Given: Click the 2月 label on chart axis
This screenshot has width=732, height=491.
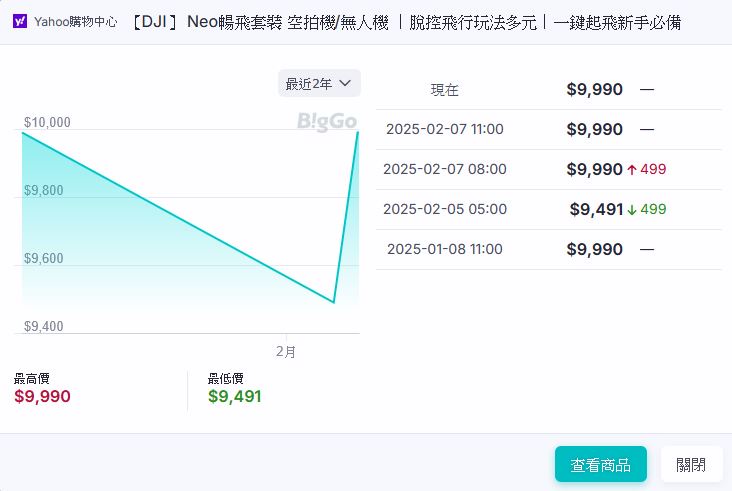Looking at the screenshot, I should [286, 351].
